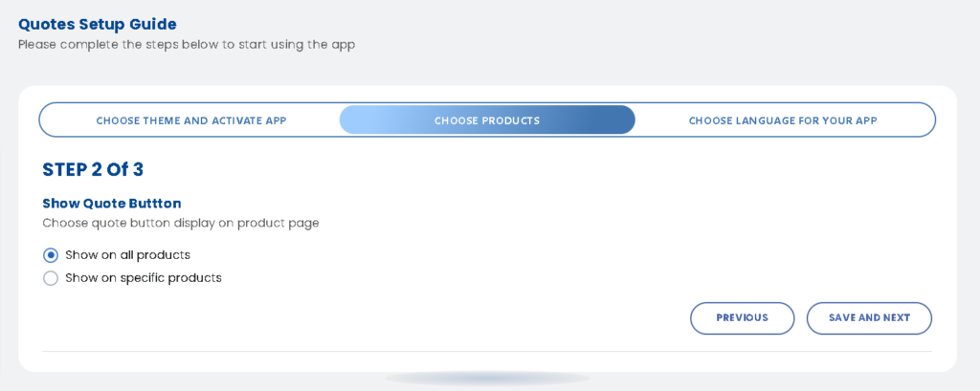Click the "Show on all products" label text
Screen dimensions: 980x391
(x=127, y=255)
